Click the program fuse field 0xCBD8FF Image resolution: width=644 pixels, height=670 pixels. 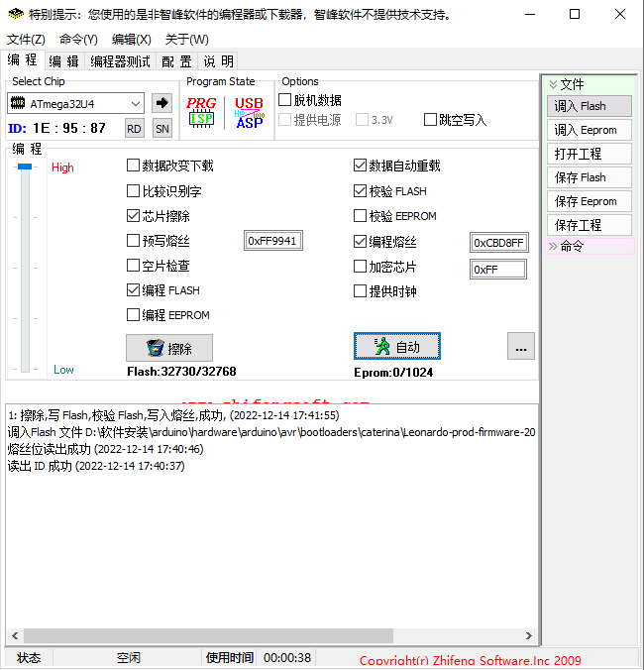(498, 243)
